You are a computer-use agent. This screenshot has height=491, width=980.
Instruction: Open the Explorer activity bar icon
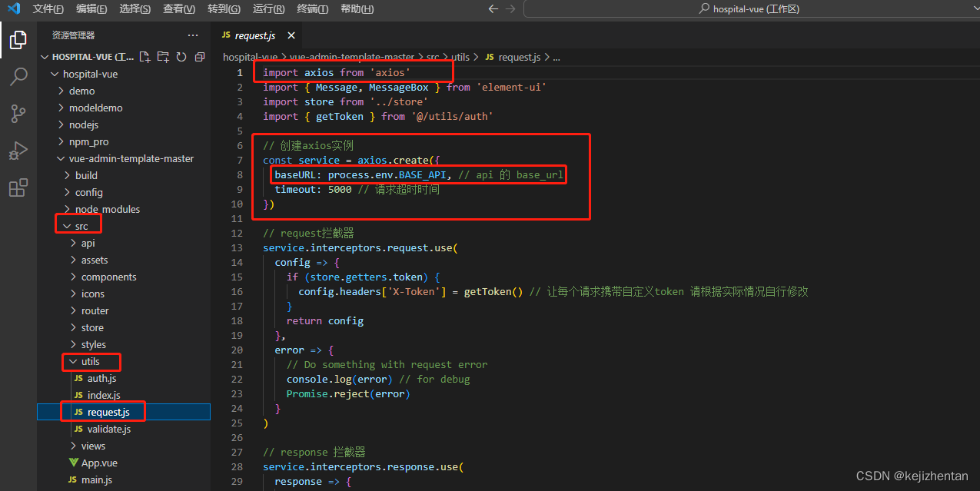18,40
